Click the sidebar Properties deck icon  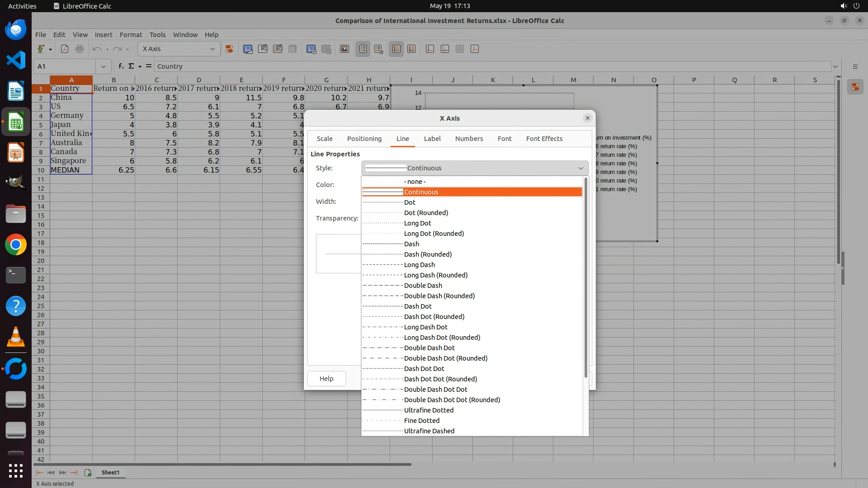click(x=855, y=87)
